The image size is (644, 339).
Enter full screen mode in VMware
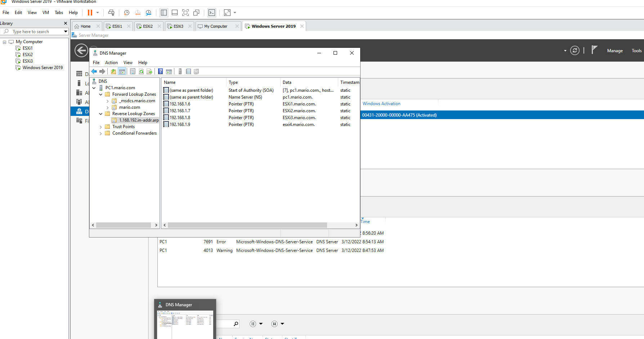(185, 13)
